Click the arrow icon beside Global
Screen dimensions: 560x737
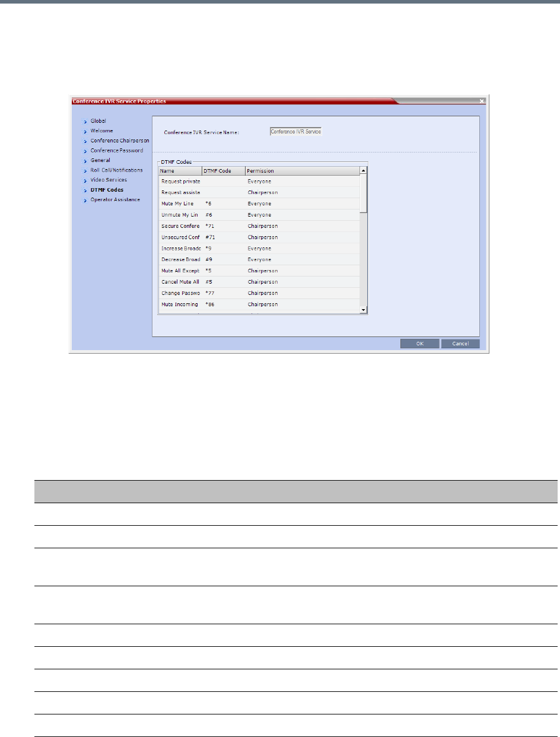tap(85, 121)
